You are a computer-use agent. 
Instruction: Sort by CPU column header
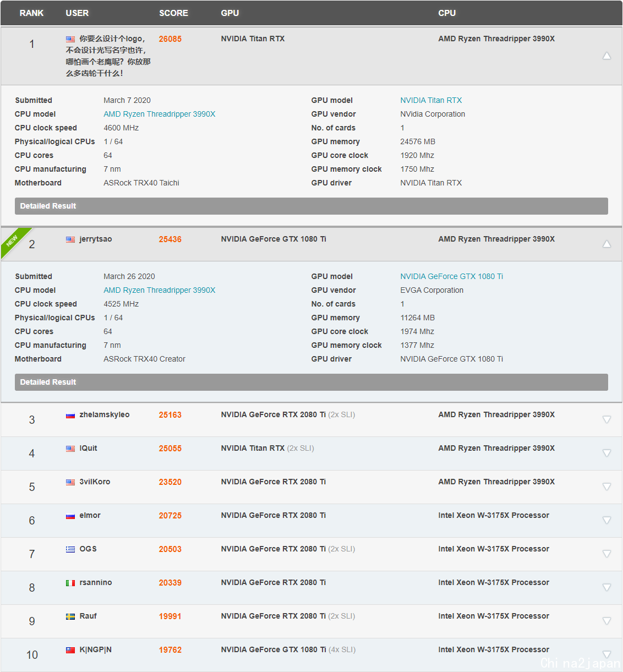pyautogui.click(x=447, y=13)
